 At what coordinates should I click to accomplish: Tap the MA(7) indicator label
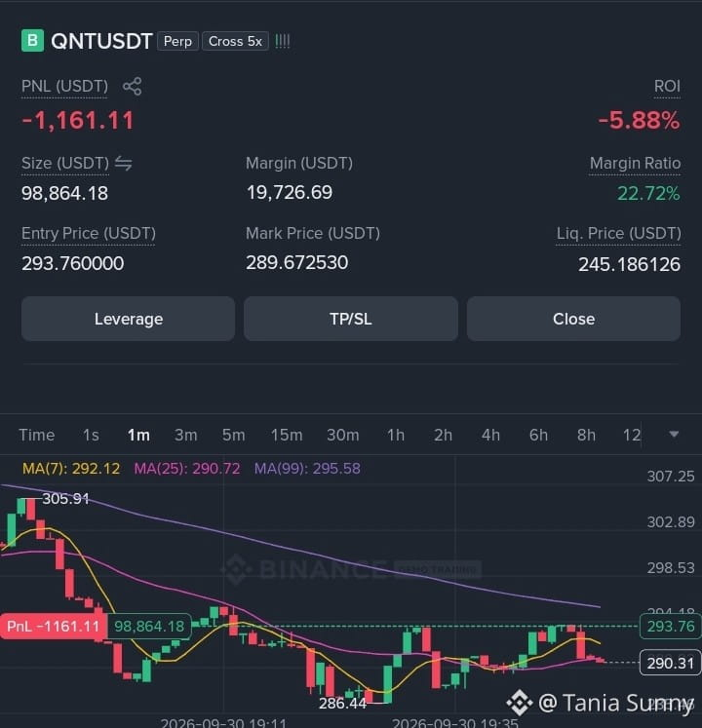pos(71,469)
